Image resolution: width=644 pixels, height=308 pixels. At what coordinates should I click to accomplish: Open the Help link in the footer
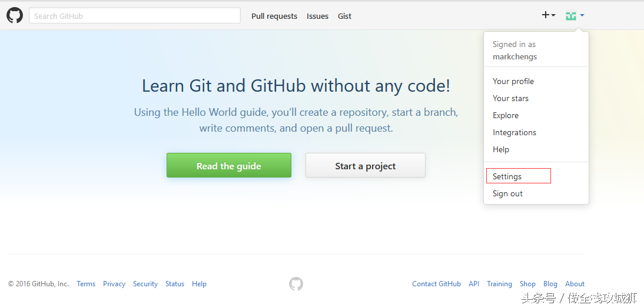[x=199, y=284]
